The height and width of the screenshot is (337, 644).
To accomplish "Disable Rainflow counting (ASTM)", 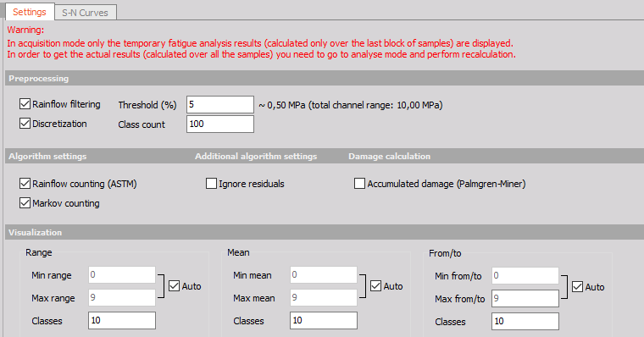I will pyautogui.click(x=25, y=184).
